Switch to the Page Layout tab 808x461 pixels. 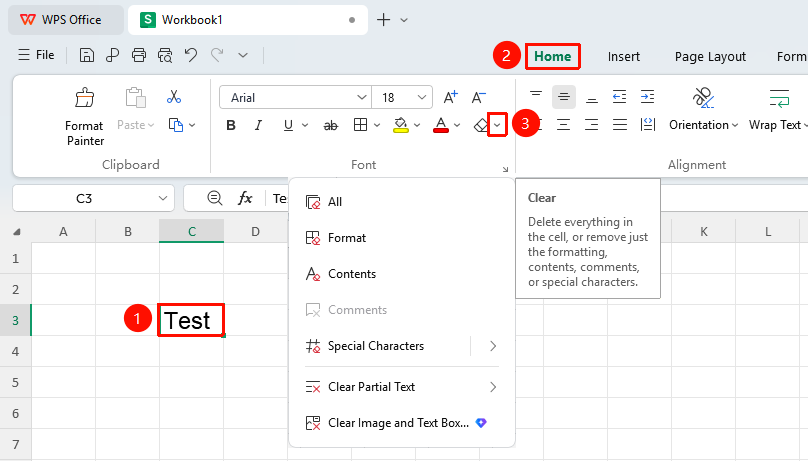coord(710,56)
